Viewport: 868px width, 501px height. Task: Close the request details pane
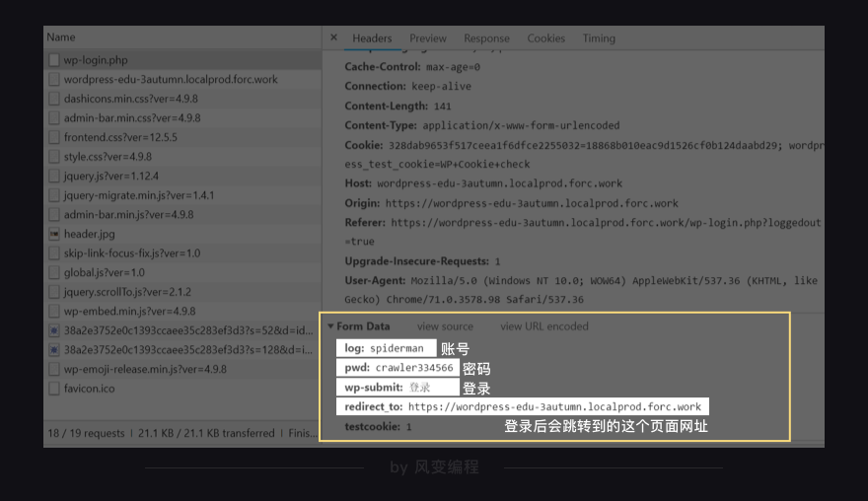[333, 37]
